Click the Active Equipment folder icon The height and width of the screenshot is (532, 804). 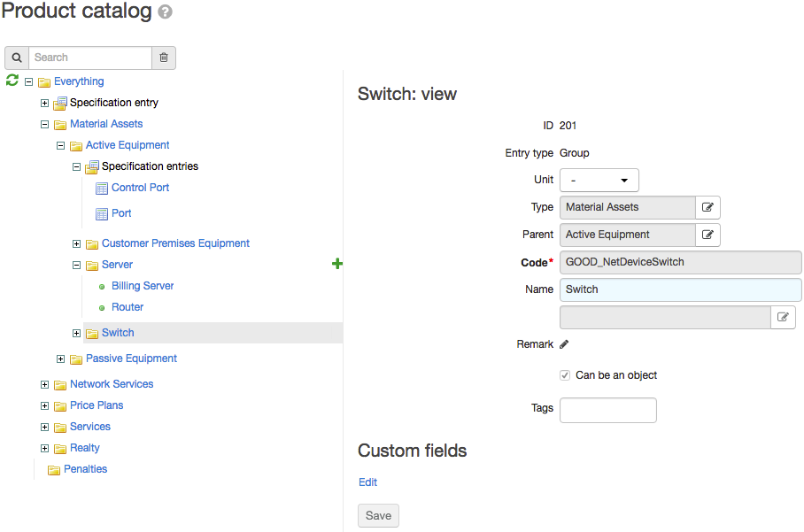tap(76, 146)
